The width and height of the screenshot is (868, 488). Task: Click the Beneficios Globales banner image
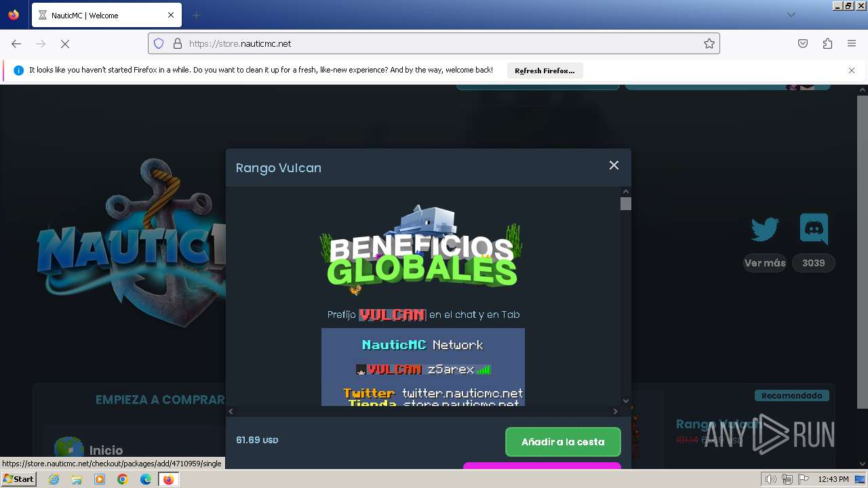[x=422, y=251]
